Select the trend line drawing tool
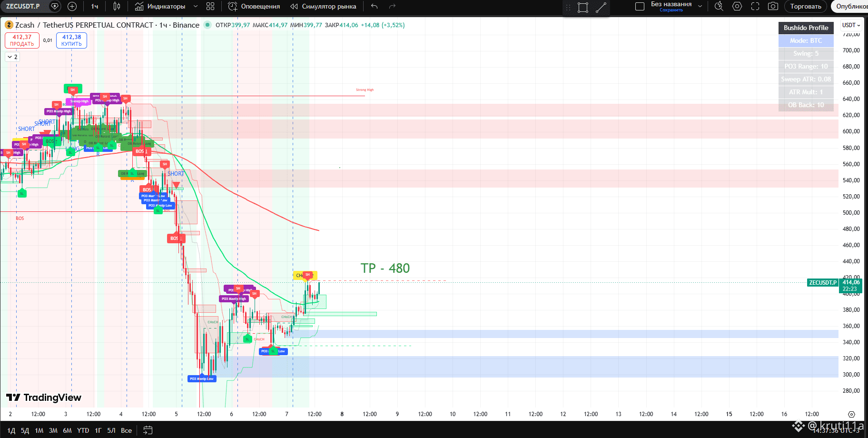The width and height of the screenshot is (868, 438). point(601,7)
